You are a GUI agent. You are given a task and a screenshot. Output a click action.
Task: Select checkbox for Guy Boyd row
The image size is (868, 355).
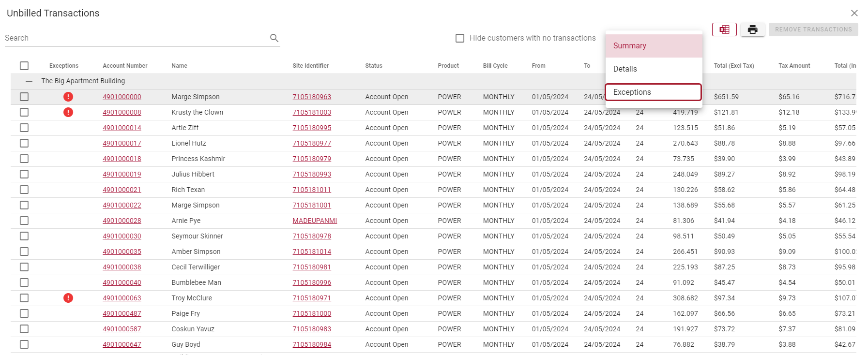pyautogui.click(x=24, y=344)
